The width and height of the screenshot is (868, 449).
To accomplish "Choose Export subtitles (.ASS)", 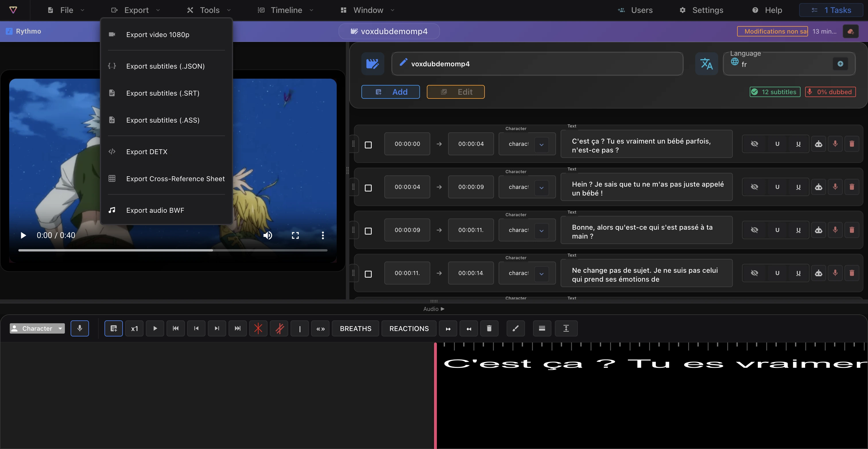I will click(x=166, y=120).
